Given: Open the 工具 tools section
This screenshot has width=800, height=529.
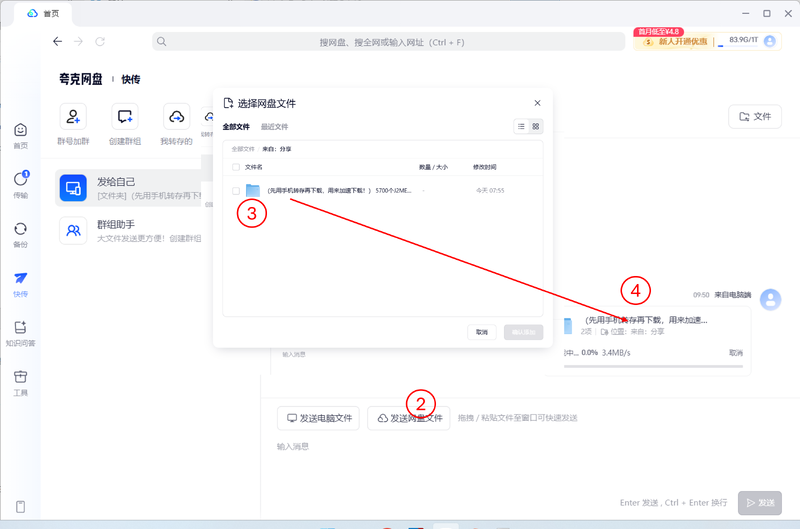Looking at the screenshot, I should tap(20, 383).
